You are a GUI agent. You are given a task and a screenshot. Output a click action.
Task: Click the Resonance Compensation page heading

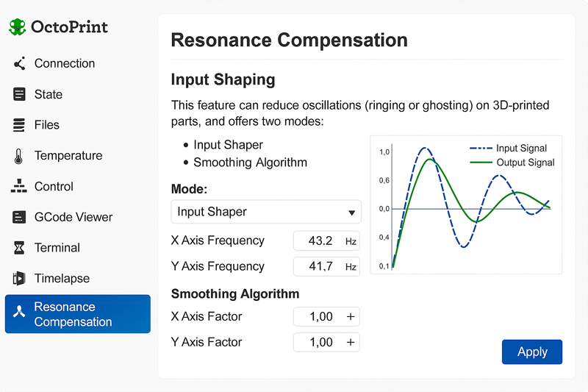pos(289,40)
